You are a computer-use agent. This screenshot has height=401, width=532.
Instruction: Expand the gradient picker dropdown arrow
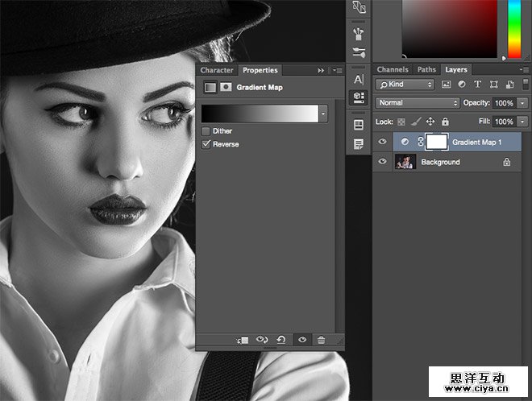(324, 114)
